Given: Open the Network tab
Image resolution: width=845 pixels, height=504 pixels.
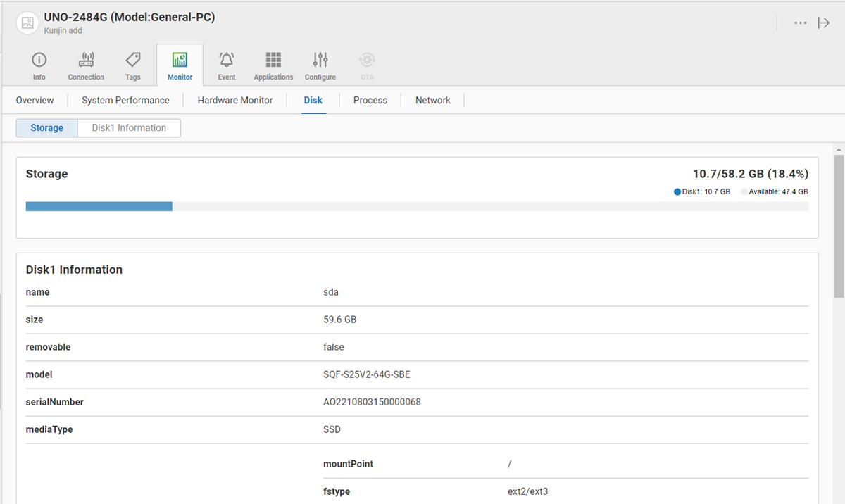Looking at the screenshot, I should (x=432, y=101).
